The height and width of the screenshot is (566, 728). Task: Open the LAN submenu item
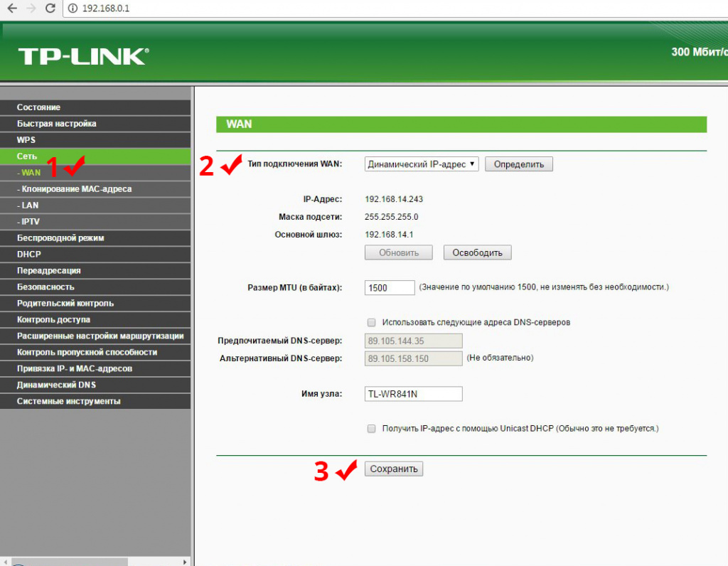(x=95, y=205)
